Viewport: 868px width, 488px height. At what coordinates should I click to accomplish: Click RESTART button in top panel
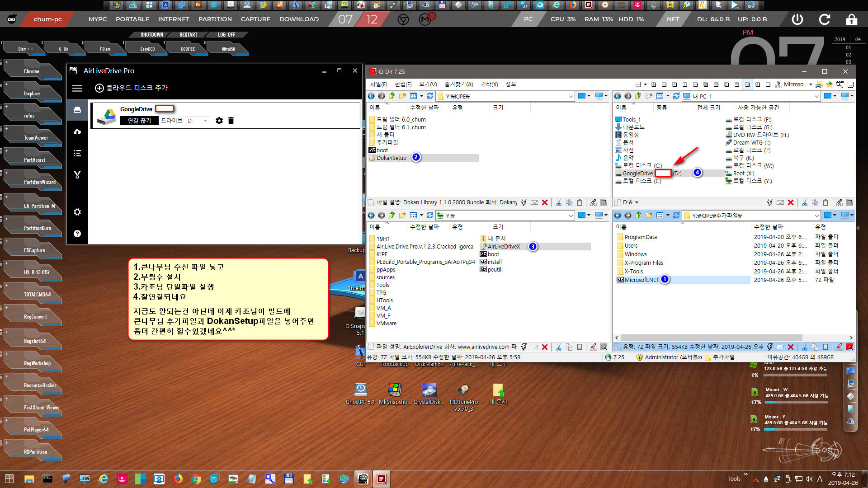(189, 35)
